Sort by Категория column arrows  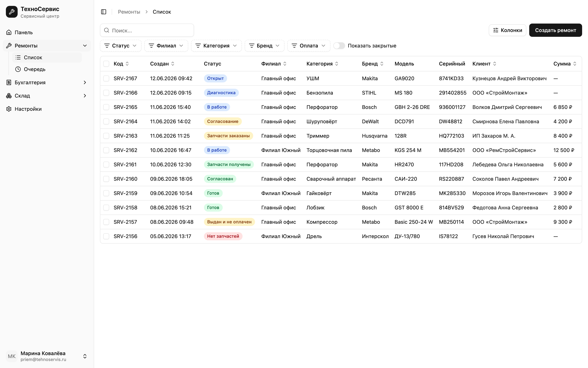coord(337,63)
